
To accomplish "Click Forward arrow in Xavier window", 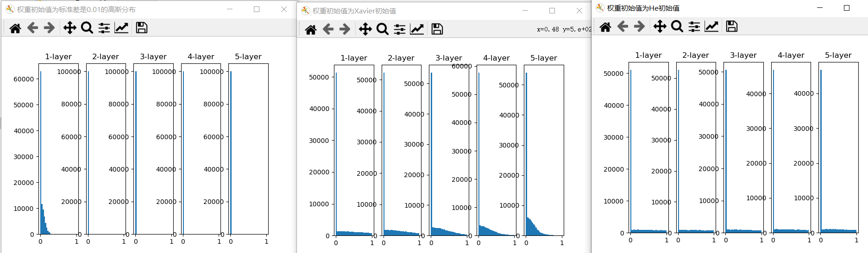I will tap(345, 30).
